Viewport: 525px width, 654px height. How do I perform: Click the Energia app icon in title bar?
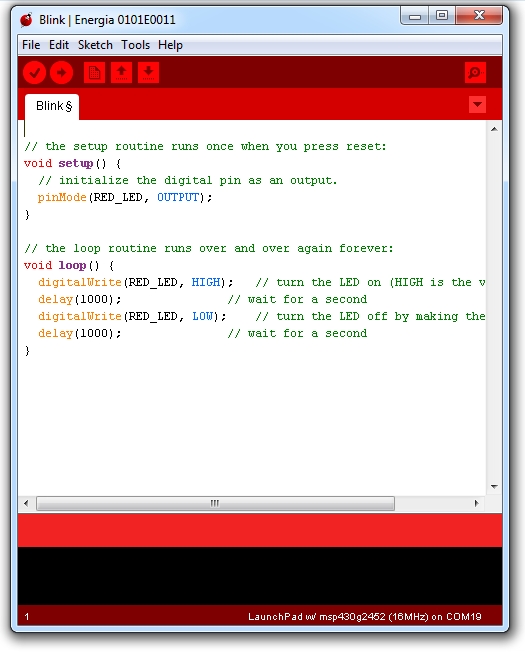click(26, 20)
